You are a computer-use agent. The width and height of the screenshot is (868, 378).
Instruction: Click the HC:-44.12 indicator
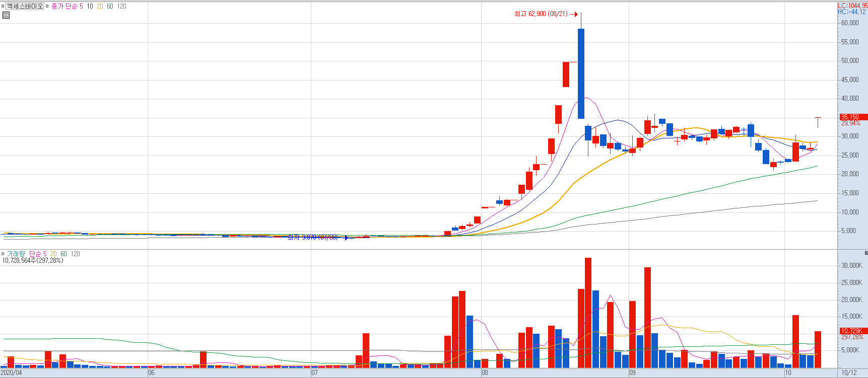click(x=851, y=12)
